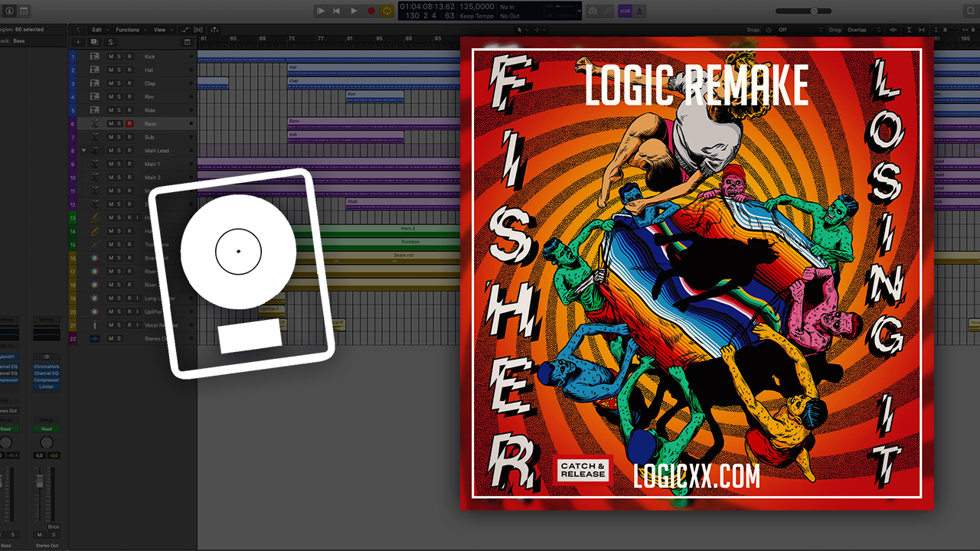Add a new track with the plus button
980x551 pixels.
78,42
